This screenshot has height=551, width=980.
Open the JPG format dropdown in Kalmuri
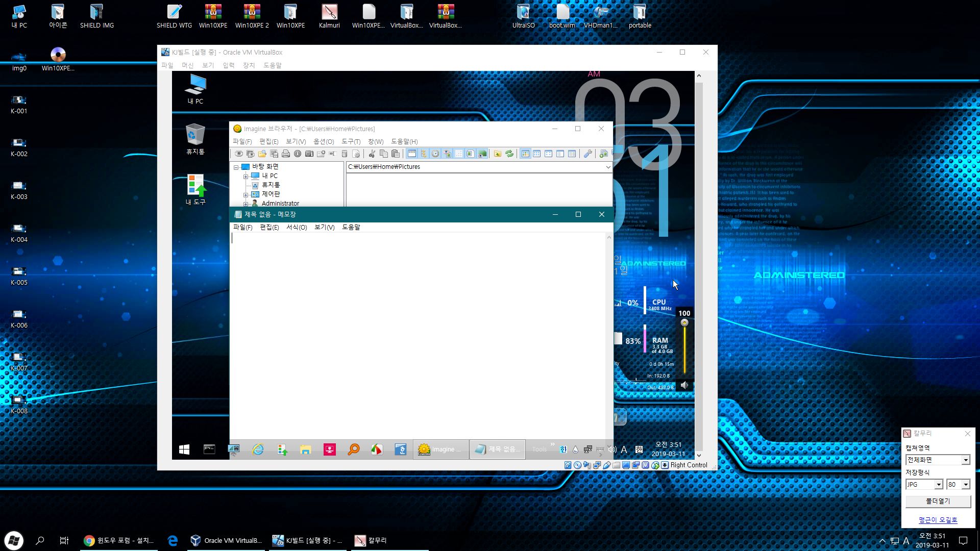click(938, 485)
